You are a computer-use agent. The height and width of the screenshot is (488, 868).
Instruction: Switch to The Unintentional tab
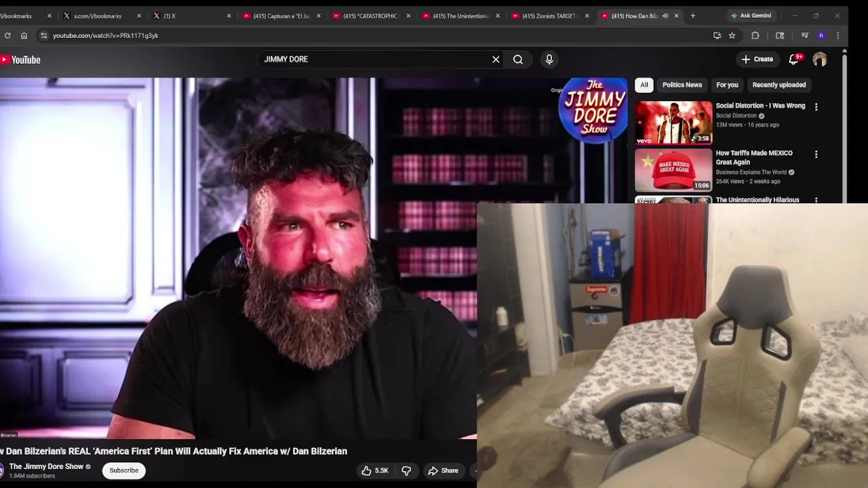[x=460, y=16]
